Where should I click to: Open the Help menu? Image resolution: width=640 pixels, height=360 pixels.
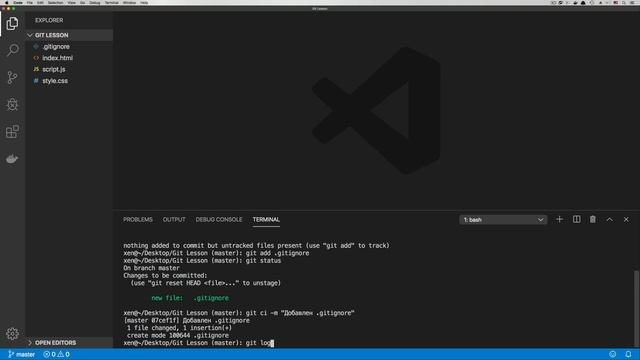(x=144, y=2)
